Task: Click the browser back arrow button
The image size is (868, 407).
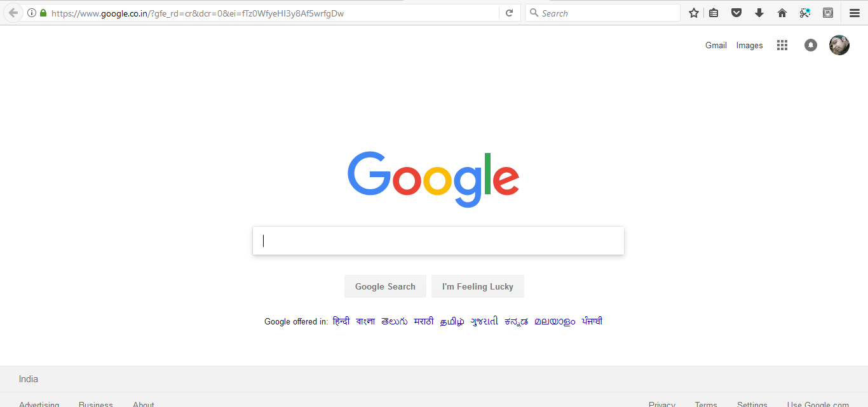Action: click(x=13, y=13)
